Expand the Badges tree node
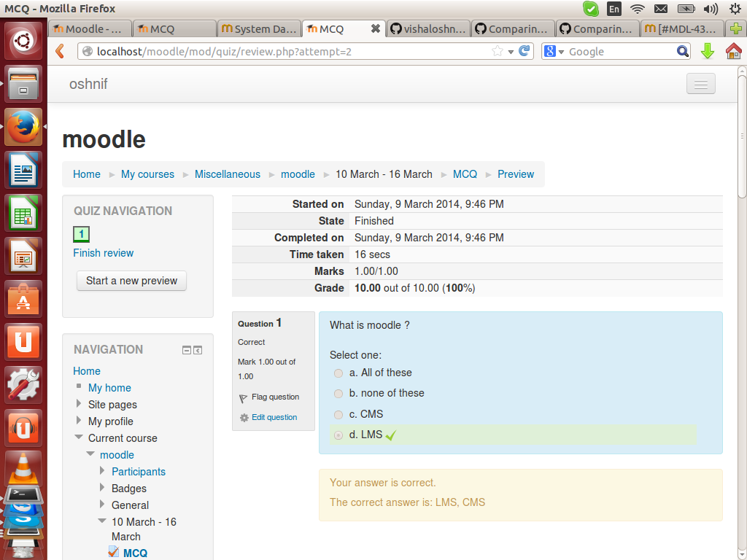747x560 pixels. [102, 488]
